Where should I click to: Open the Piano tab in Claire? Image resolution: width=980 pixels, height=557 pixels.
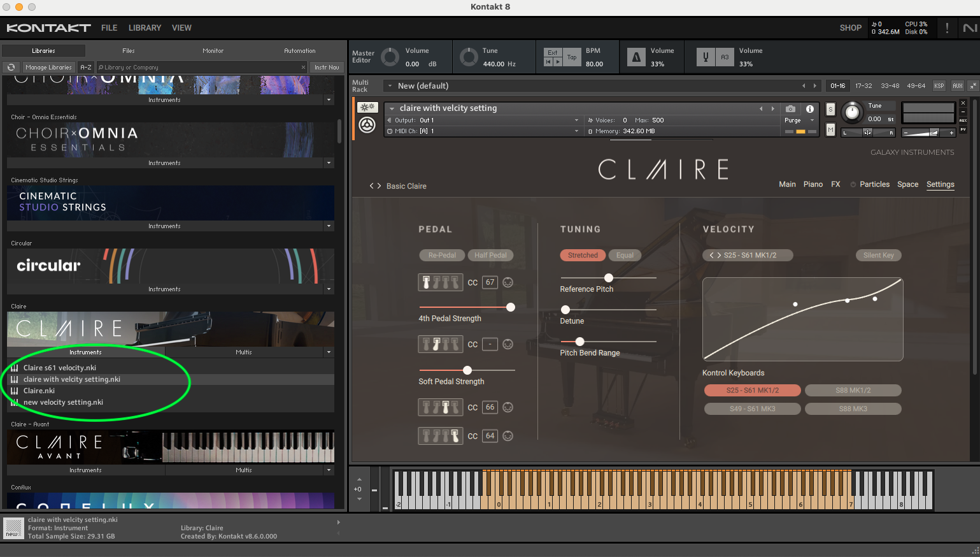pos(813,184)
